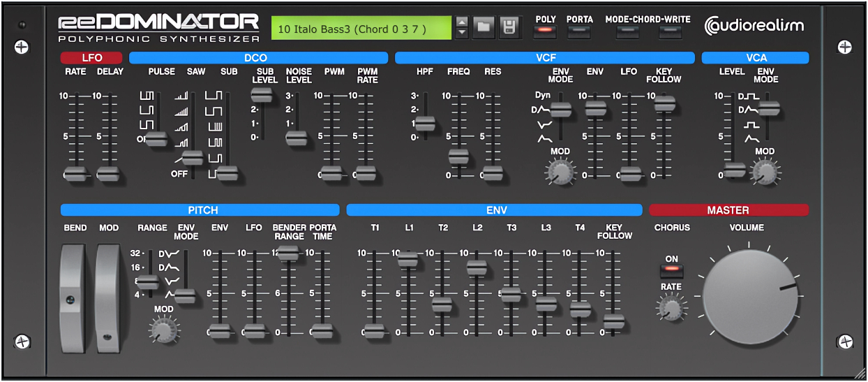Viewport: 868px width, 382px height.
Task: Save patch with the floppy disk icon
Action: [510, 27]
